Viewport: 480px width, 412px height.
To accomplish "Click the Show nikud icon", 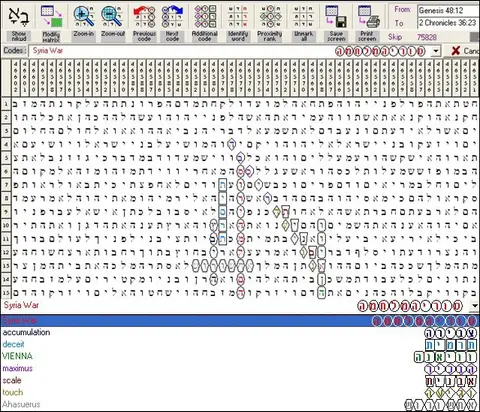I will coord(18,16).
